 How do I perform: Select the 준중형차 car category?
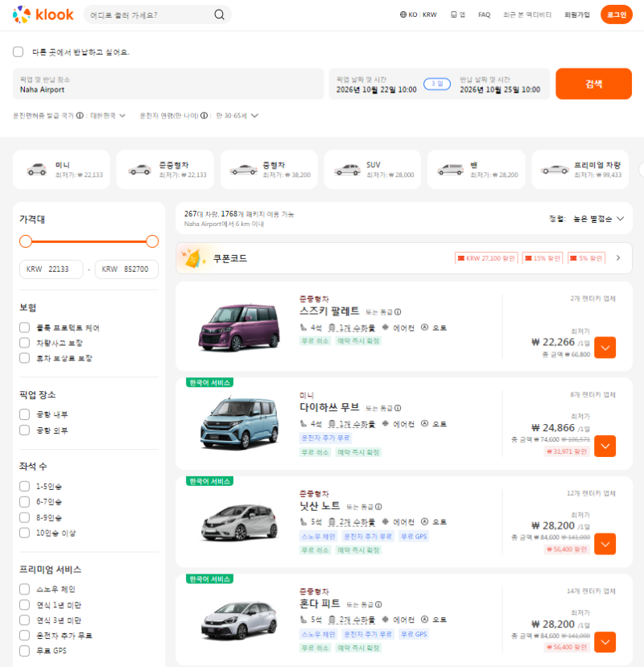165,169
